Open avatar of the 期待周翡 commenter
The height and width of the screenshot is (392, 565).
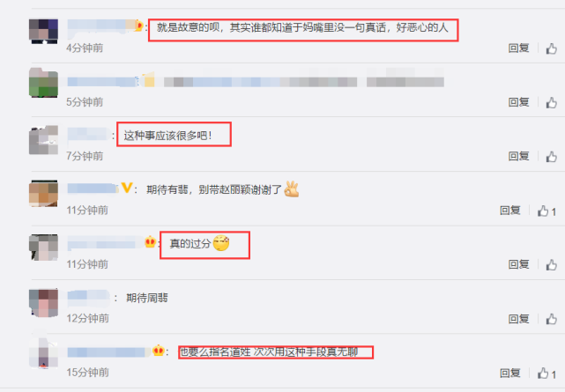click(43, 302)
